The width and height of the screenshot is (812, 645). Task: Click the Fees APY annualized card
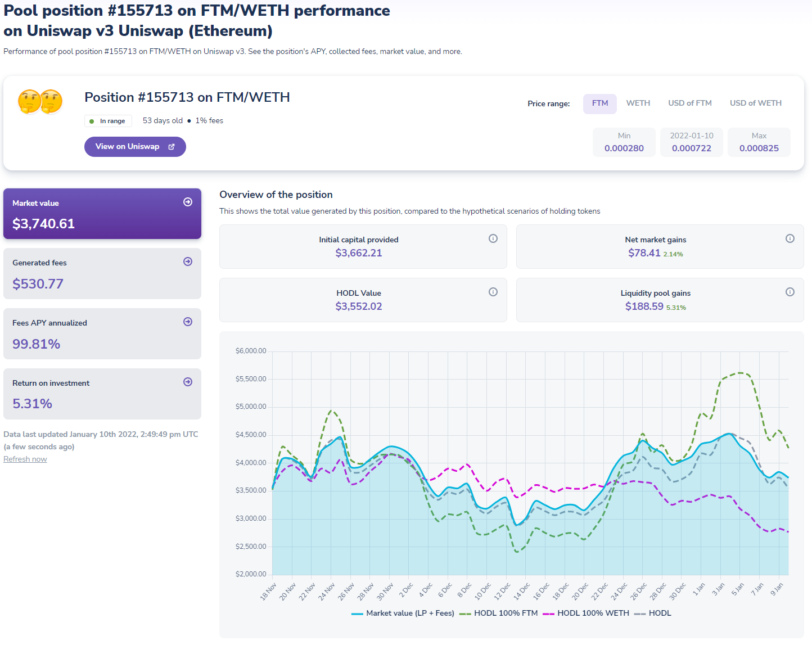coord(102,334)
